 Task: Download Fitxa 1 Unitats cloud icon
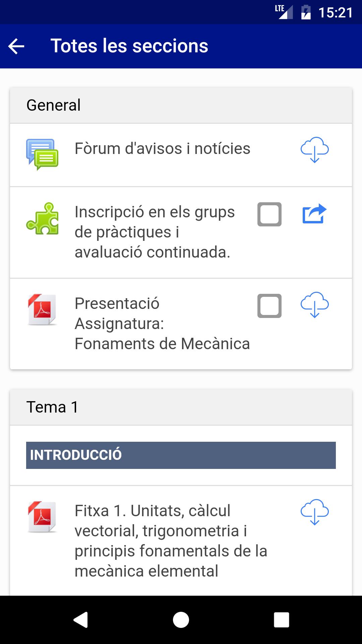(314, 512)
